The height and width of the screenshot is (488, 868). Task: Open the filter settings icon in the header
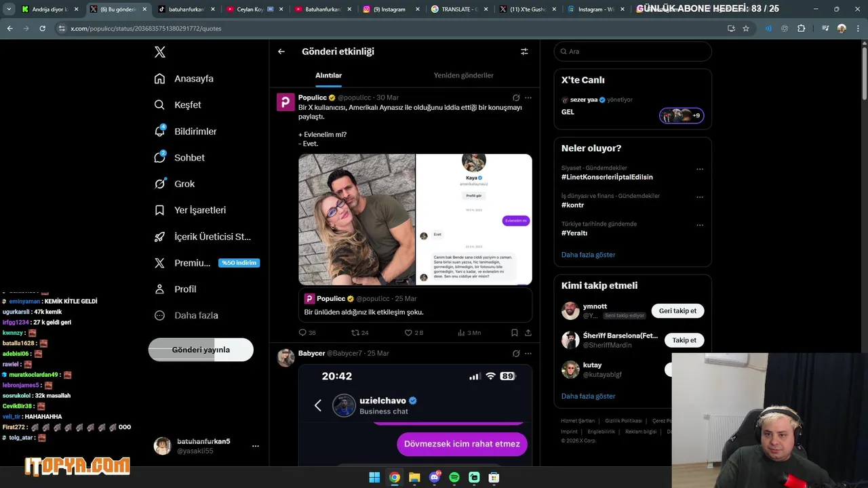pyautogui.click(x=524, y=52)
